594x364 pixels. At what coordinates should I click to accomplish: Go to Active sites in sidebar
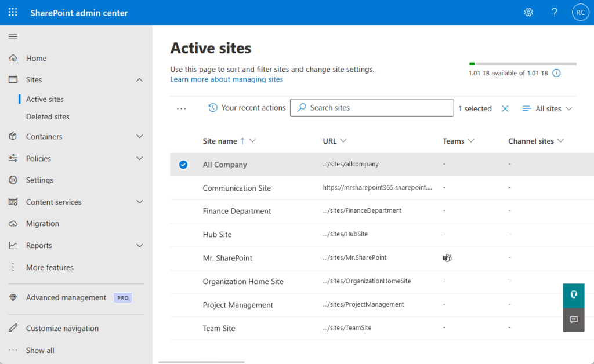(x=45, y=99)
